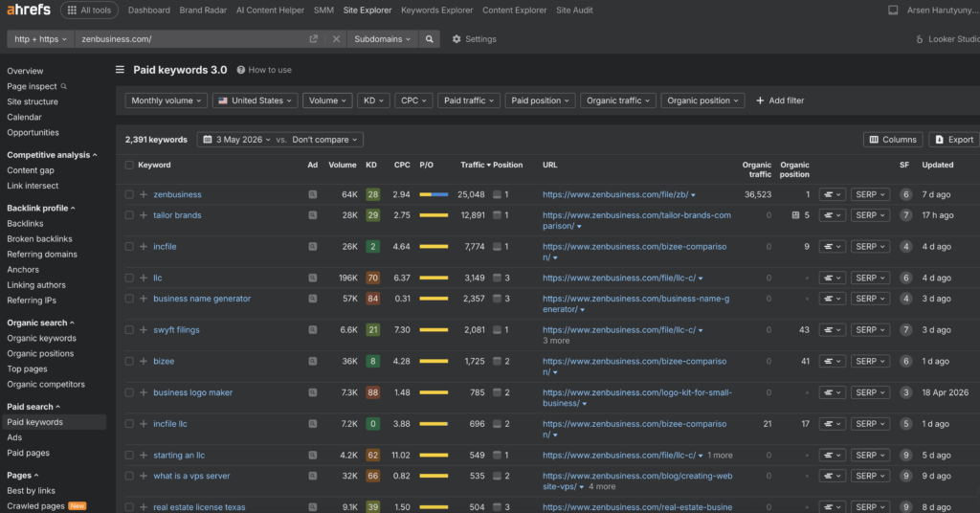This screenshot has width=980, height=513.
Task: Click the Ad icon for llc row
Action: tap(313, 278)
